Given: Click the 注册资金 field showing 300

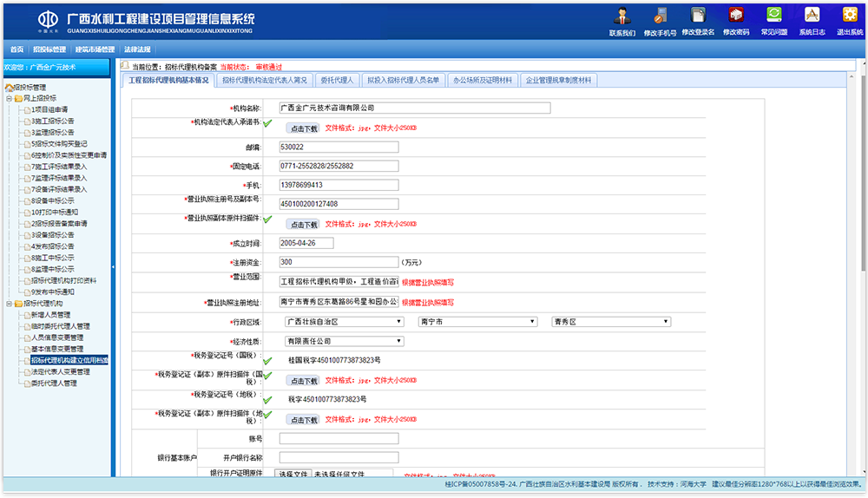Looking at the screenshot, I should tap(339, 262).
